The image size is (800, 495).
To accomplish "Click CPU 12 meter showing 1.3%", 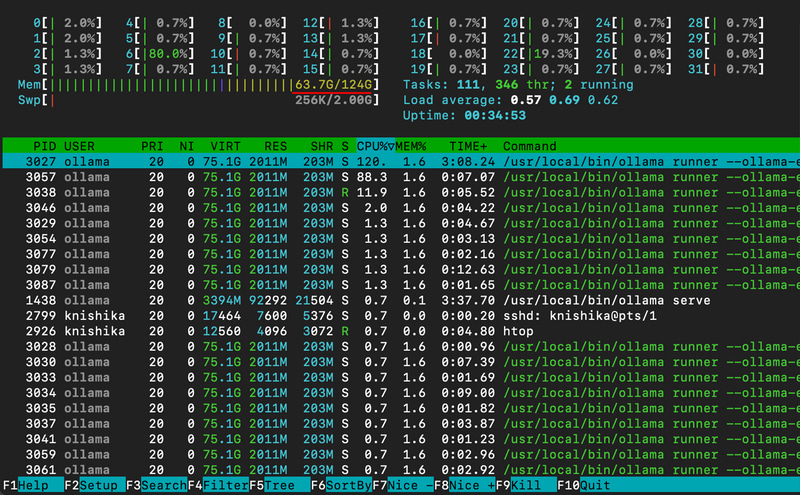I will (x=341, y=23).
